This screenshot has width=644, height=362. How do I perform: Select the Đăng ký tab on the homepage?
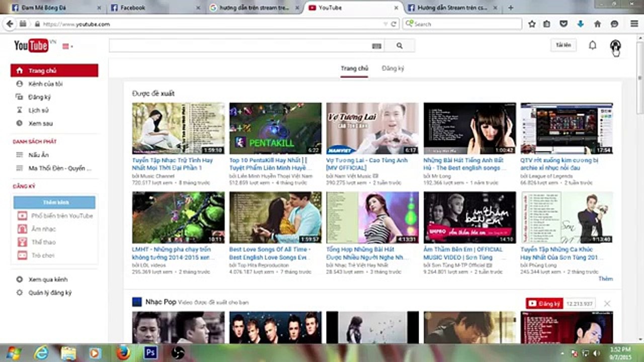(x=392, y=68)
